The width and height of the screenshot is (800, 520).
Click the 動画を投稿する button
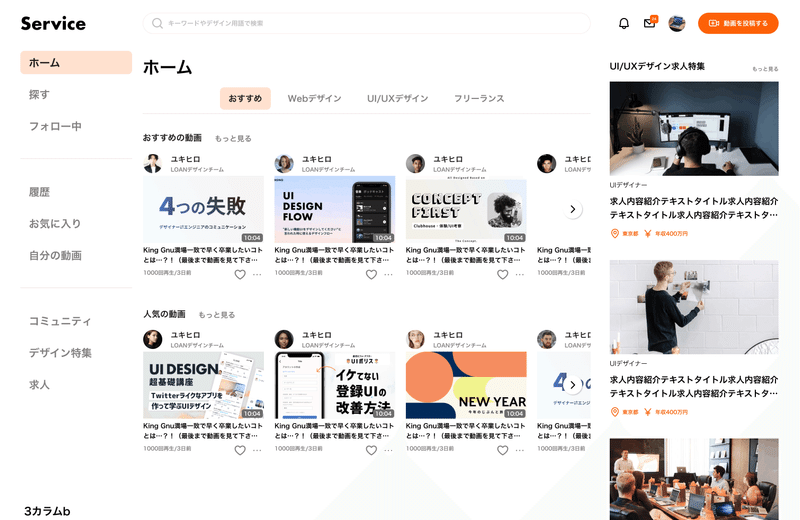point(738,23)
